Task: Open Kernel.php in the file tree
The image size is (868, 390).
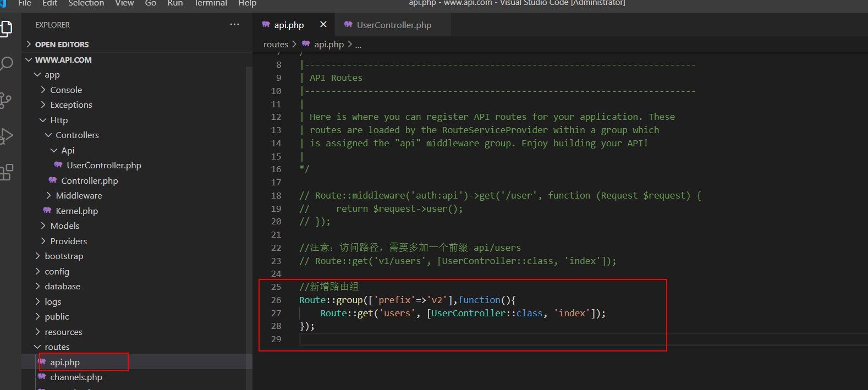Action: (77, 211)
